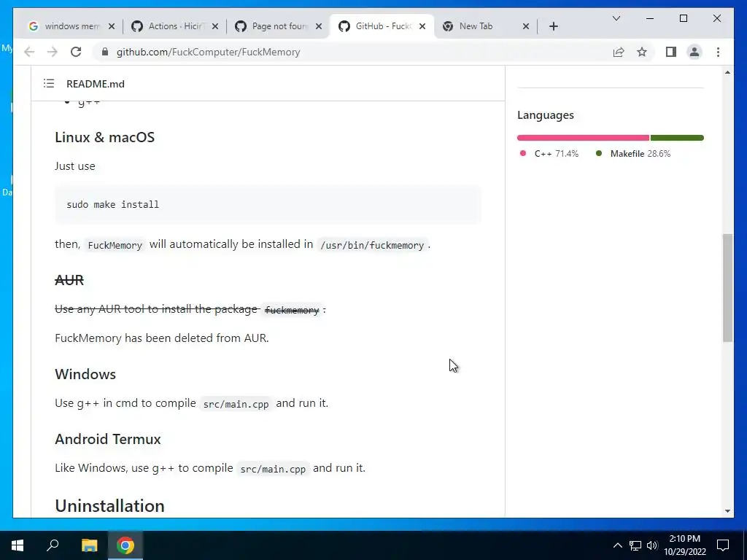The width and height of the screenshot is (747, 560).
Task: Show hidden system tray icons
Action: pyautogui.click(x=617, y=545)
